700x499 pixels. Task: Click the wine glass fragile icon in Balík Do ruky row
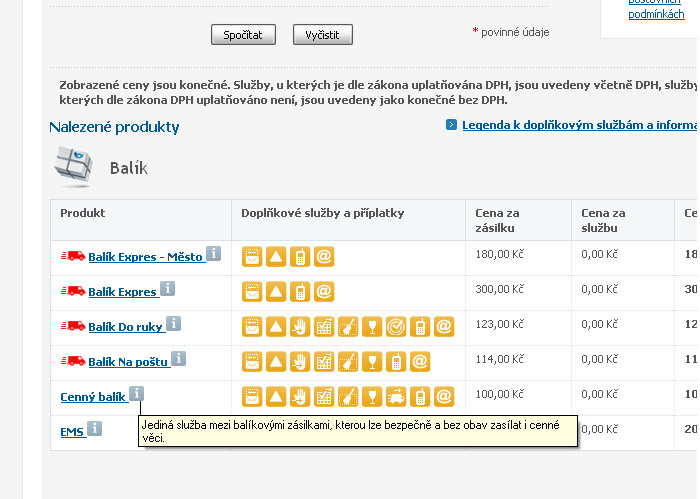[372, 327]
